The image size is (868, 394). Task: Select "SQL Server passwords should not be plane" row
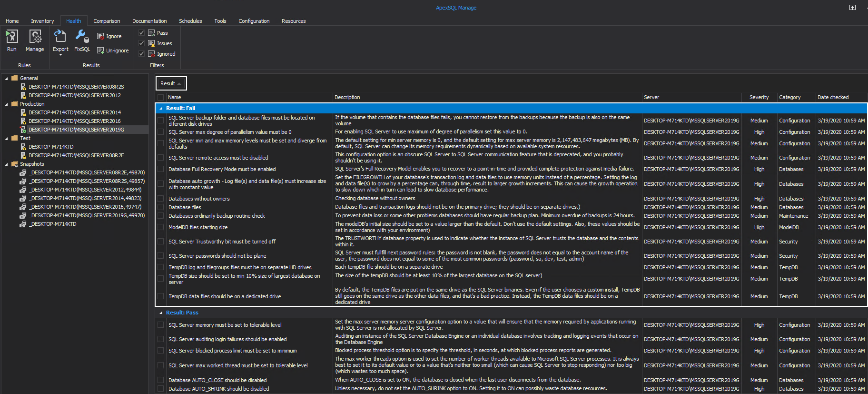pyautogui.click(x=512, y=256)
